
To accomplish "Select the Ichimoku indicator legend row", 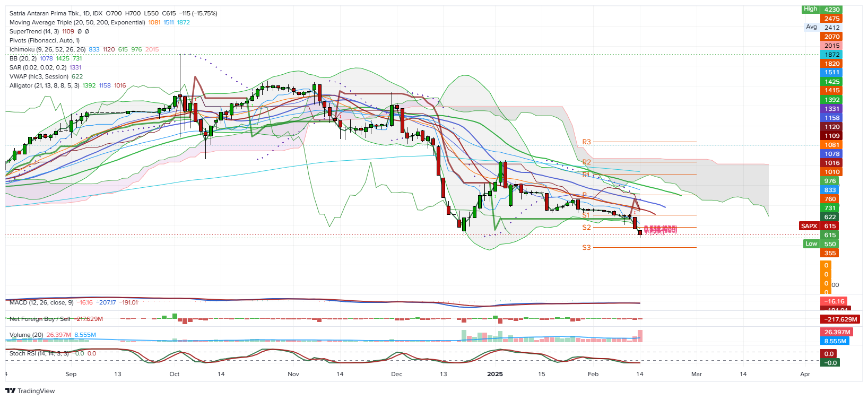I will click(84, 49).
